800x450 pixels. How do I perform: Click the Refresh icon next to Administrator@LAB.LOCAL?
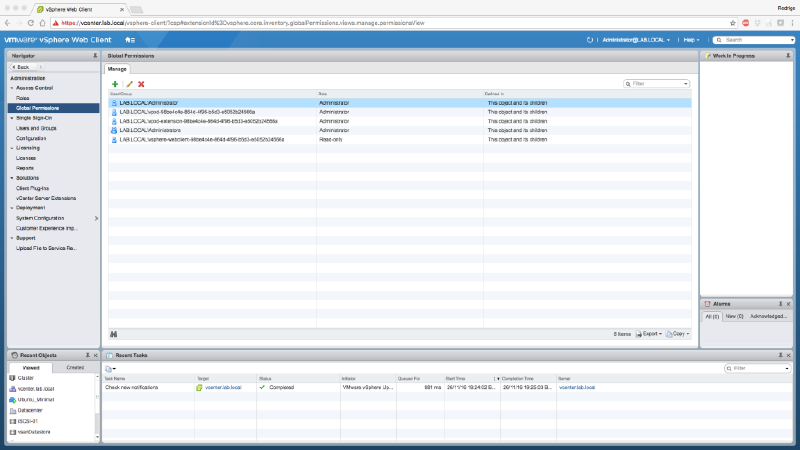click(590, 39)
